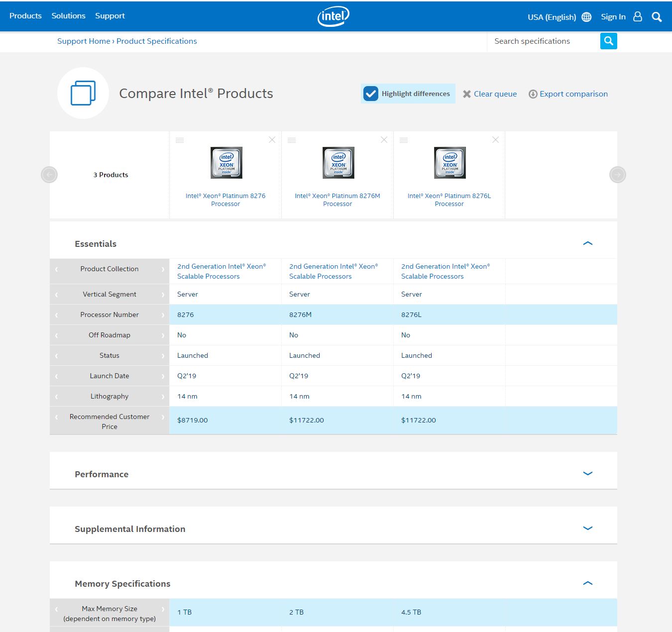The width and height of the screenshot is (672, 632).
Task: Click the Search specifications input field
Action: point(544,41)
